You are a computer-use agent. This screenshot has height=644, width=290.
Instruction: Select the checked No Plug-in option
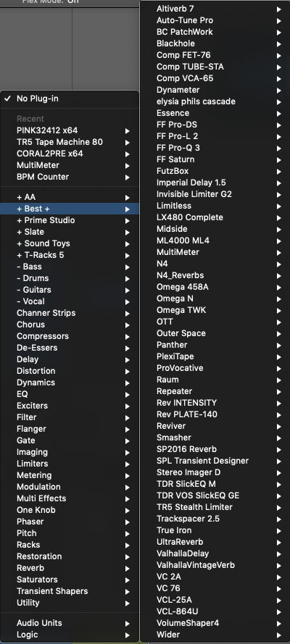70,99
